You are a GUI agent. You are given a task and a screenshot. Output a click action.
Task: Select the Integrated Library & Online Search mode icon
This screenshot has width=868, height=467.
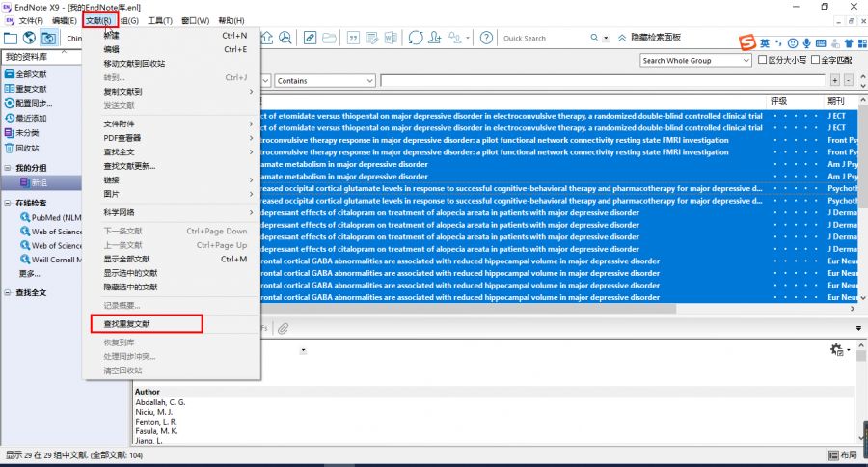[49, 39]
